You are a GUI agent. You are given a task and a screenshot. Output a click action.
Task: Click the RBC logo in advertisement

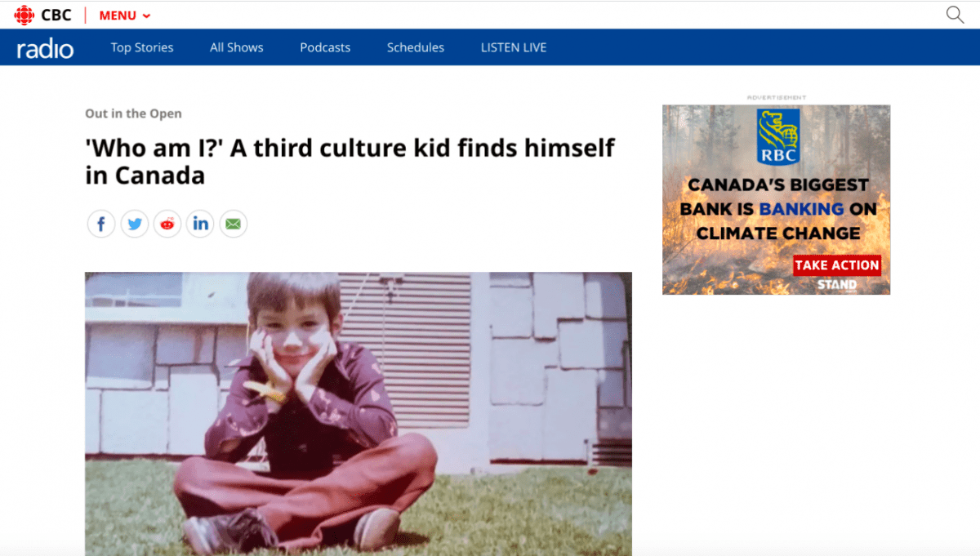point(777,136)
